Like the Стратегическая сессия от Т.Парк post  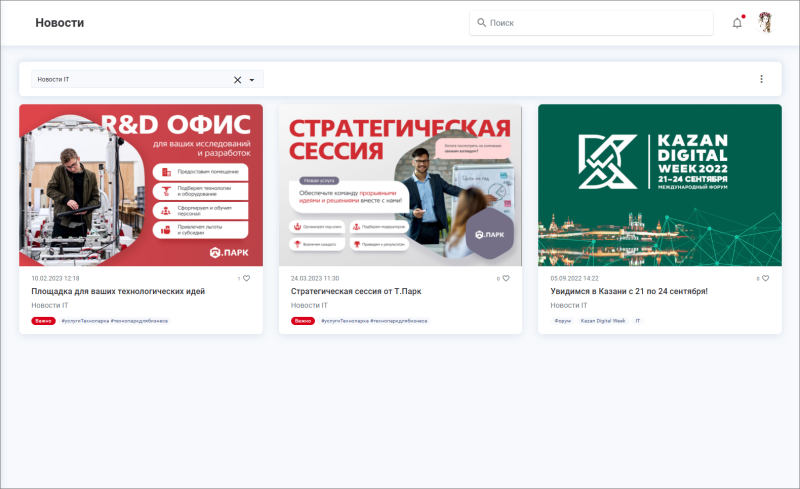point(506,278)
